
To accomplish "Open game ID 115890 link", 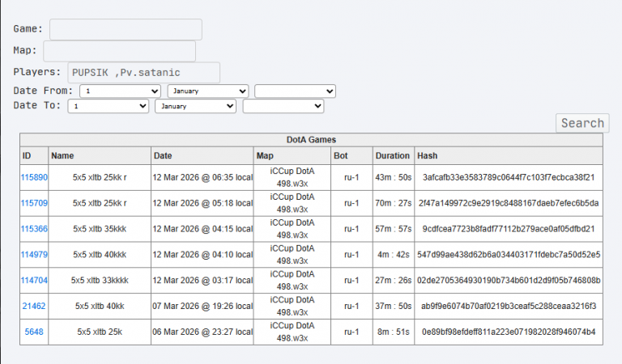I will [34, 177].
